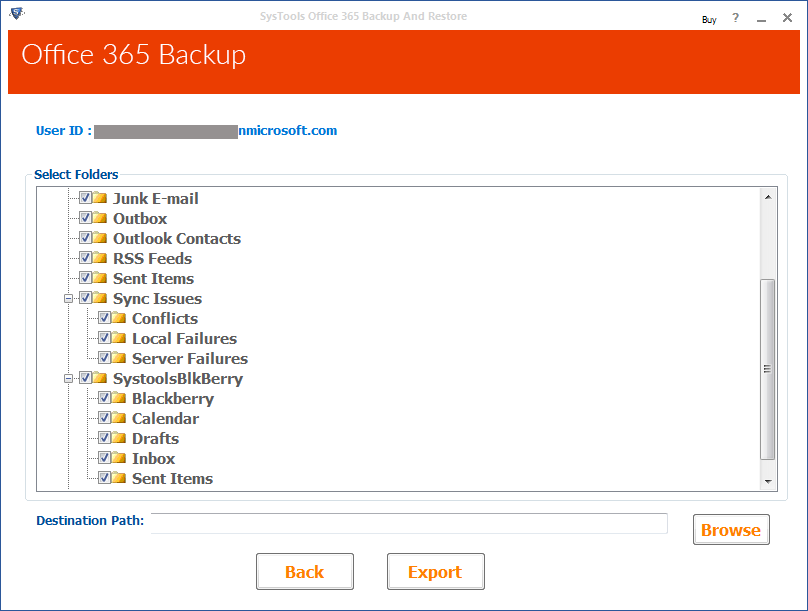
Task: Click the Blackberry folder icon
Action: click(119, 398)
